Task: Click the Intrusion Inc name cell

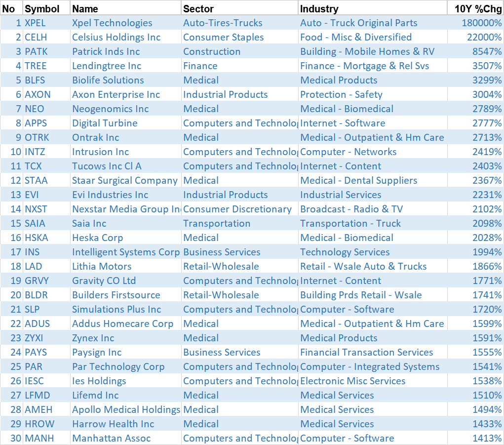Action: coord(125,152)
